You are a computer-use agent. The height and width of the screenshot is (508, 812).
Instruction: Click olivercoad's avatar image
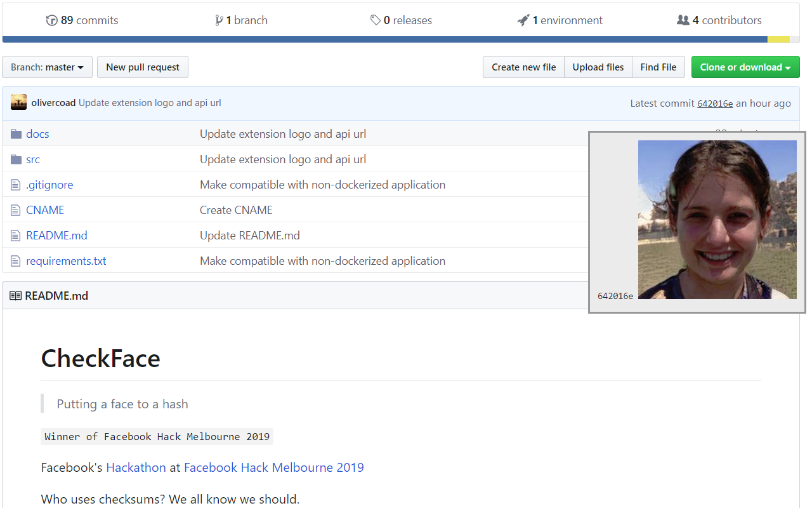pyautogui.click(x=19, y=103)
